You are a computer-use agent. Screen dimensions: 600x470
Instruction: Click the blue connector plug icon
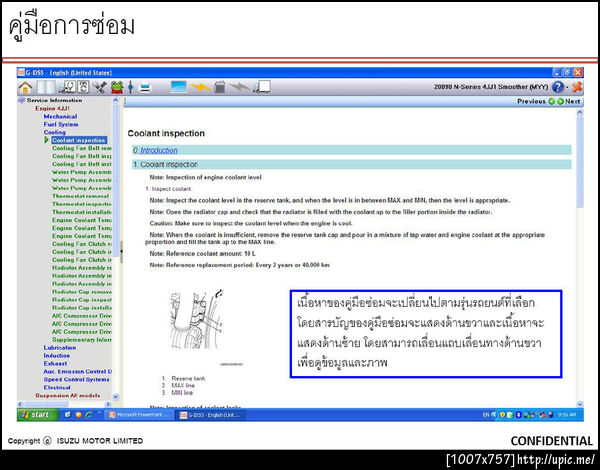(x=130, y=88)
